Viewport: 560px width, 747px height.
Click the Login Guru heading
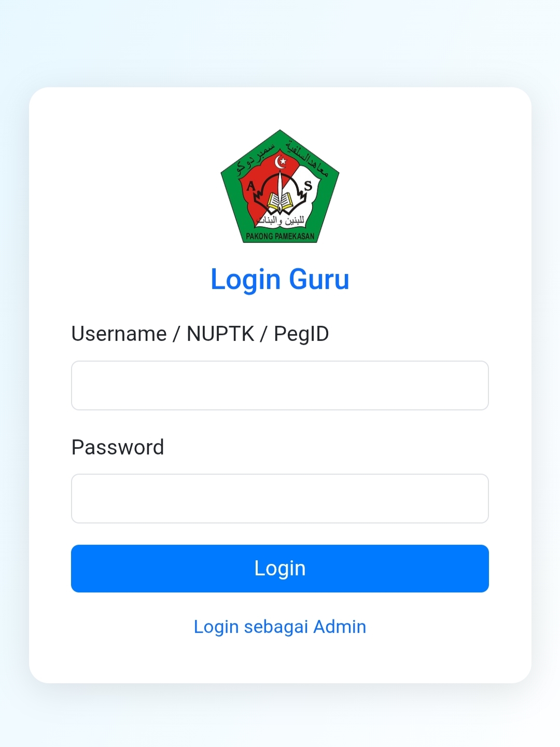280,280
